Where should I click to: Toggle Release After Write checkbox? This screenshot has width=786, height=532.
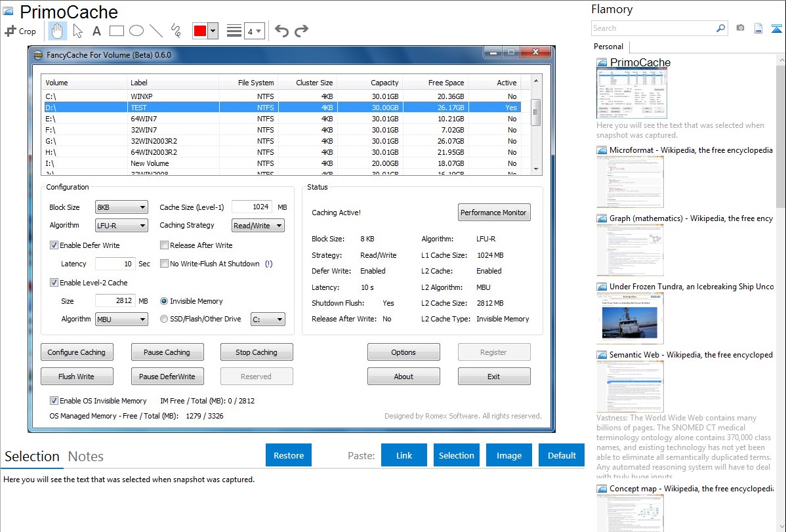164,245
